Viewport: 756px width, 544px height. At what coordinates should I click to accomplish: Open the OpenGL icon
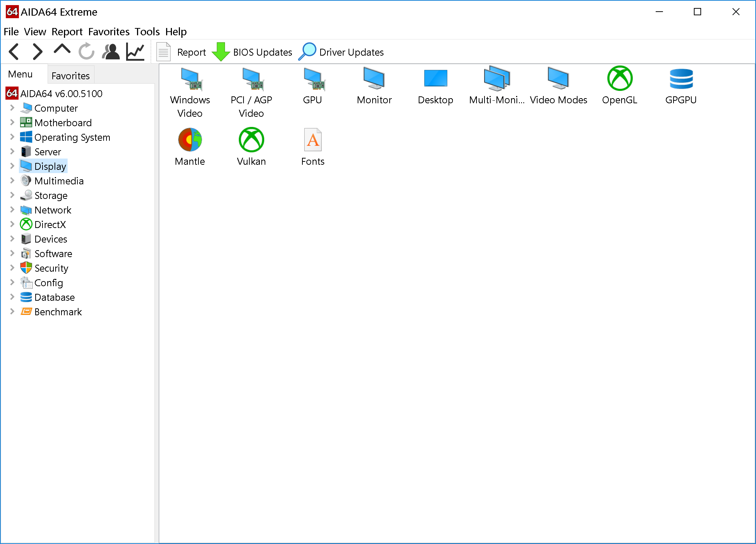pos(620,86)
